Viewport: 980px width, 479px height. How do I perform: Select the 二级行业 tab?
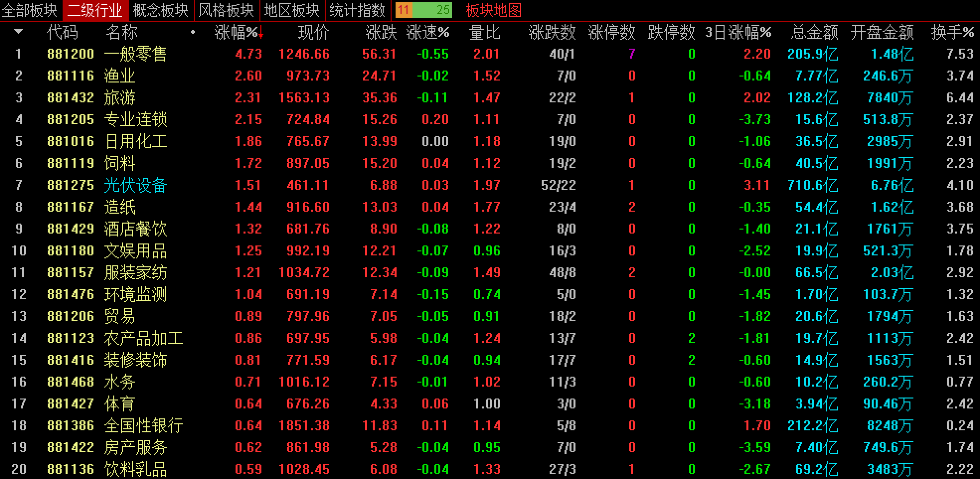[x=95, y=10]
